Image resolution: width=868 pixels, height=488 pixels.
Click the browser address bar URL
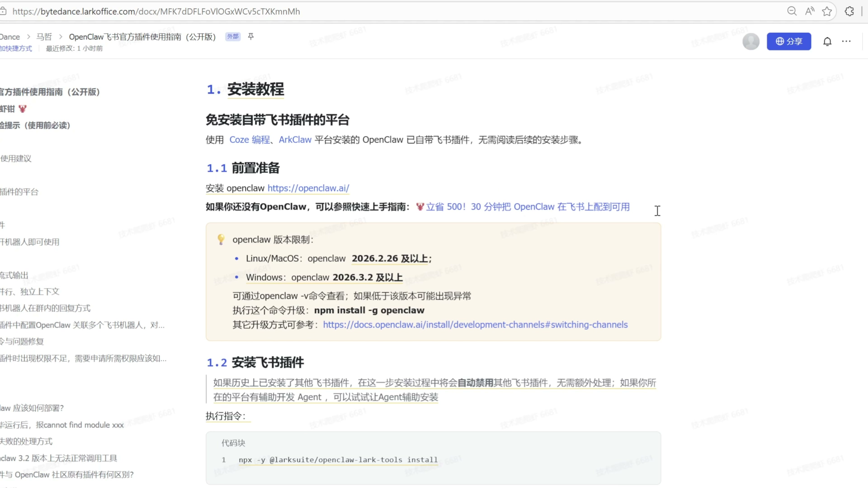pyautogui.click(x=156, y=12)
